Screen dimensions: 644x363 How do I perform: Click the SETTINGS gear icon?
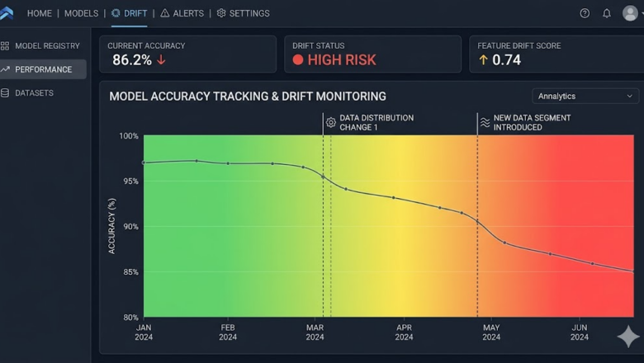point(221,13)
